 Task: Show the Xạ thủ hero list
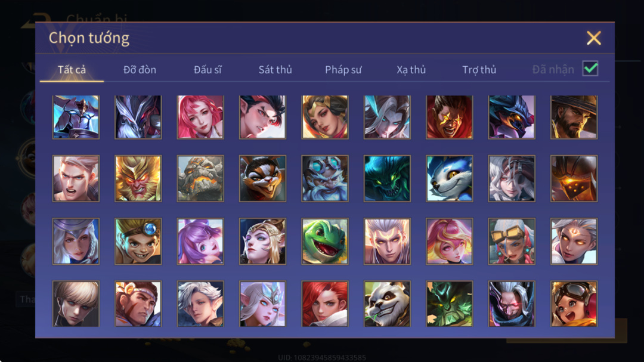click(x=411, y=69)
